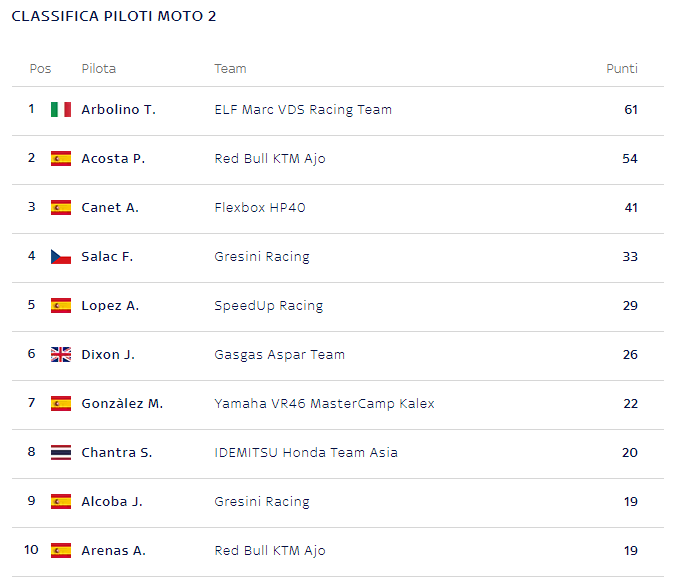
Task: Open rider Arbolino T. name
Action: (119, 110)
